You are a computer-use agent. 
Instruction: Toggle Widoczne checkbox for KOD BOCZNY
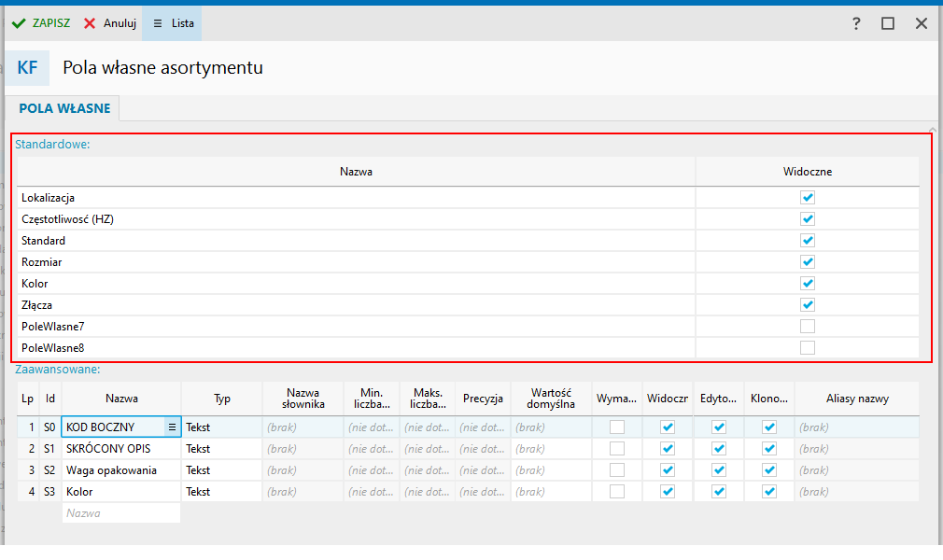click(x=668, y=427)
